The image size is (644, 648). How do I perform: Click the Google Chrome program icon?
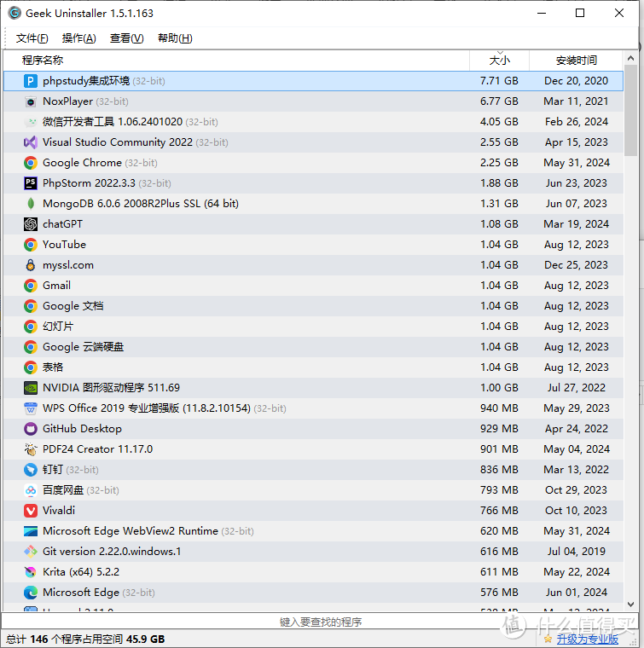(x=30, y=163)
